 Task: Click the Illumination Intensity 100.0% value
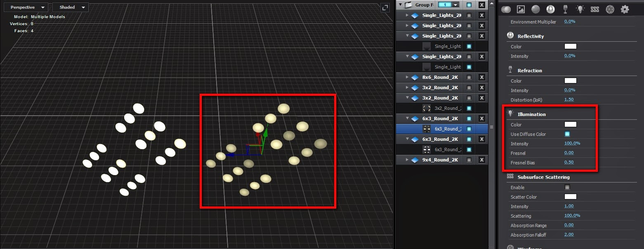tap(572, 143)
